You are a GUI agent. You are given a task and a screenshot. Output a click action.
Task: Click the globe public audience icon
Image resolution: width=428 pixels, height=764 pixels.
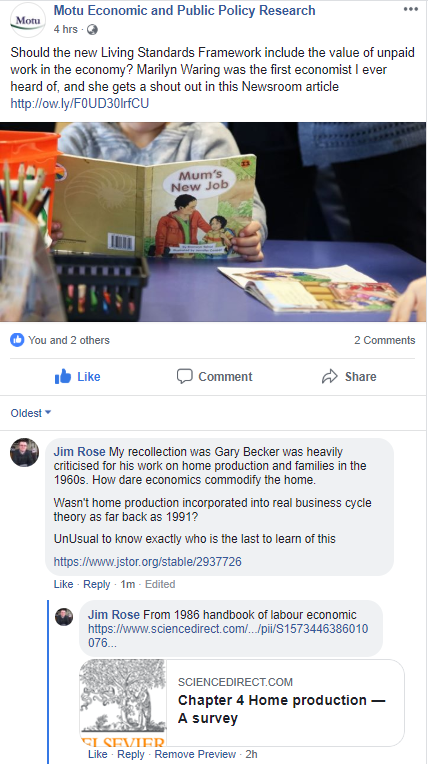coord(92,30)
